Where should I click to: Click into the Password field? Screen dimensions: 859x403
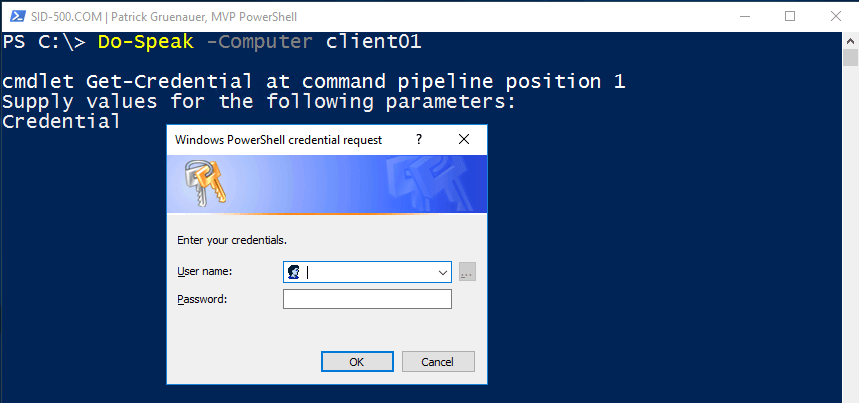tap(368, 299)
